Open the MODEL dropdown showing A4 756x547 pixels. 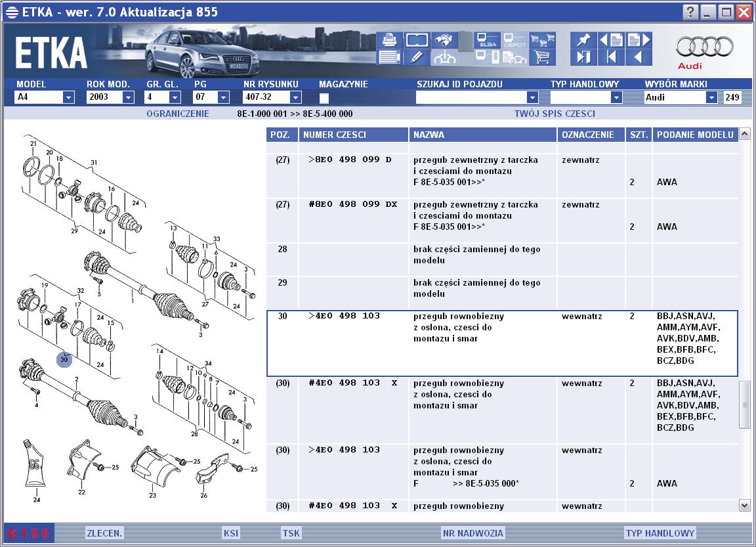pyautogui.click(x=68, y=97)
